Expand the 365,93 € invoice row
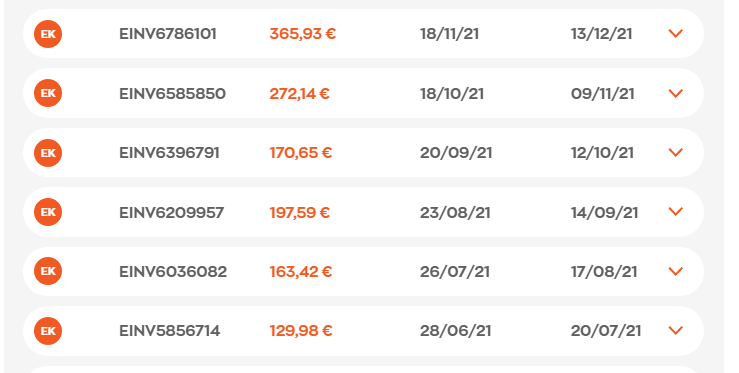Screen dimensions: 739x373 (676, 33)
